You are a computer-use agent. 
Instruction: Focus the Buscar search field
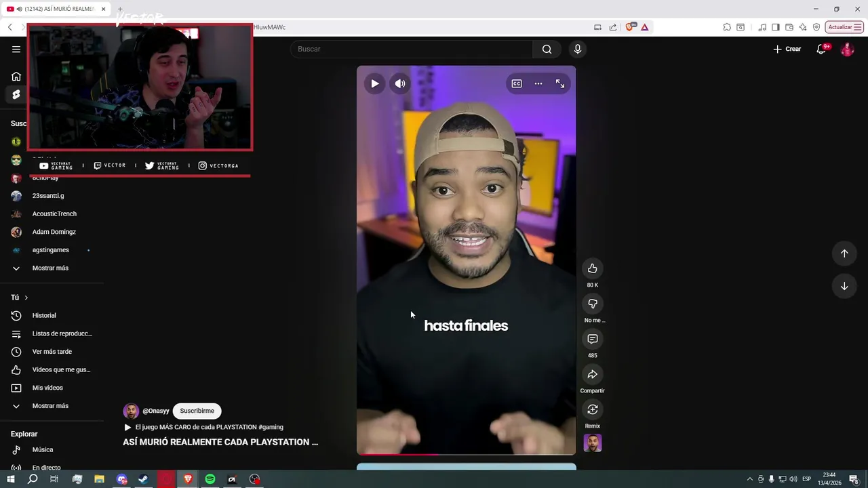[x=412, y=49]
